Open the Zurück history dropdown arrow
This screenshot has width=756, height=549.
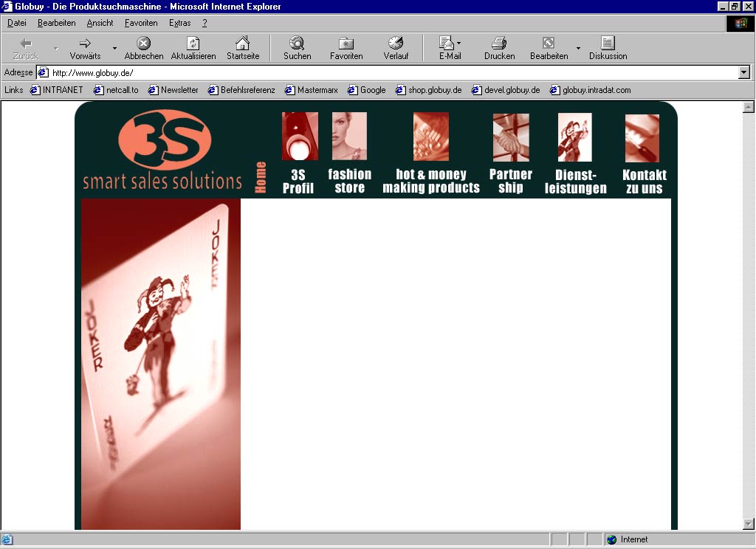pyautogui.click(x=56, y=48)
